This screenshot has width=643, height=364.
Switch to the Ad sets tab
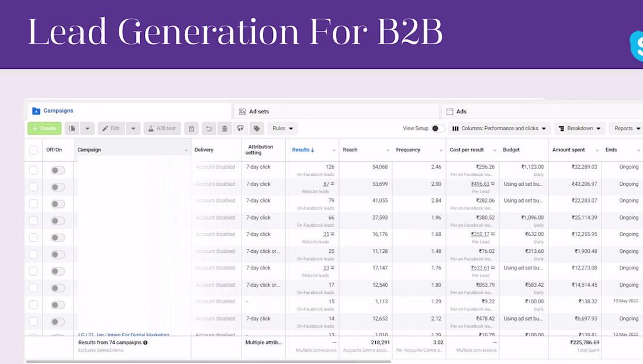pos(337,112)
